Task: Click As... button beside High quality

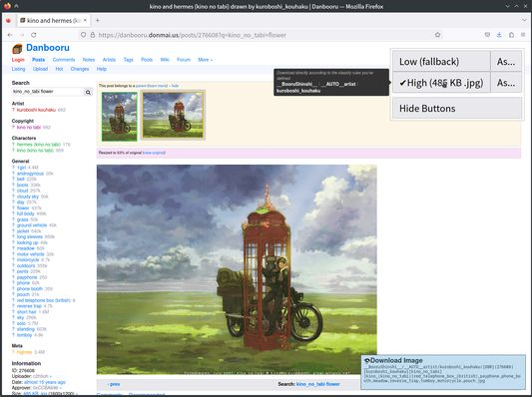Action: pyautogui.click(x=506, y=83)
